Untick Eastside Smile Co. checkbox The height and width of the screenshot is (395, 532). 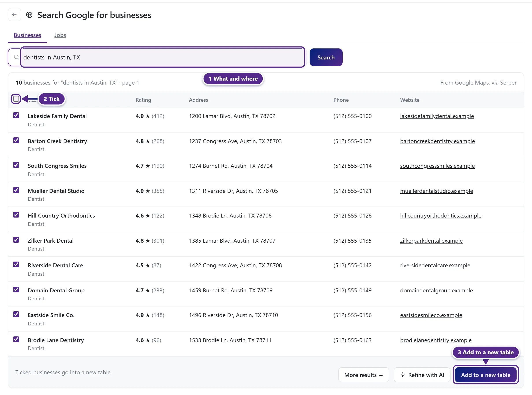click(16, 314)
